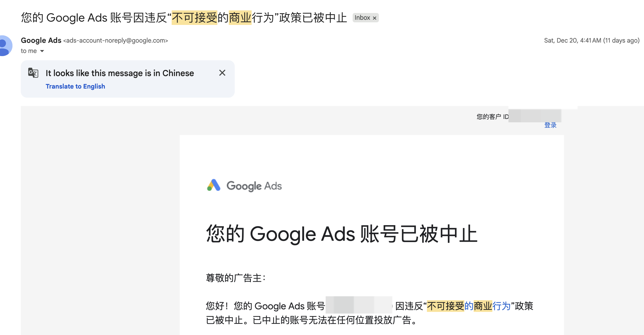
Task: Click the Google Ads sender name
Action: tap(41, 40)
